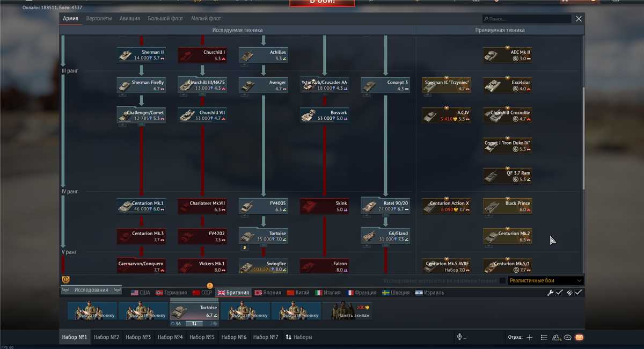This screenshot has height=349, width=644.
Task: Click the Поиск search field
Action: point(526,19)
